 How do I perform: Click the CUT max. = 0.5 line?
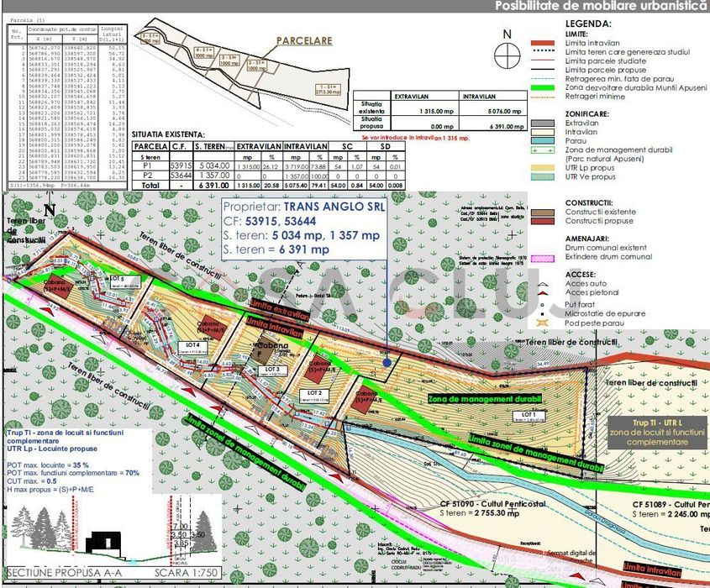point(32,481)
